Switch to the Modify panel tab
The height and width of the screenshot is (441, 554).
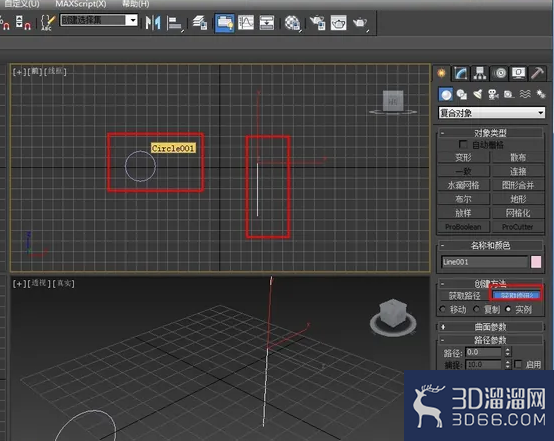tap(461, 73)
